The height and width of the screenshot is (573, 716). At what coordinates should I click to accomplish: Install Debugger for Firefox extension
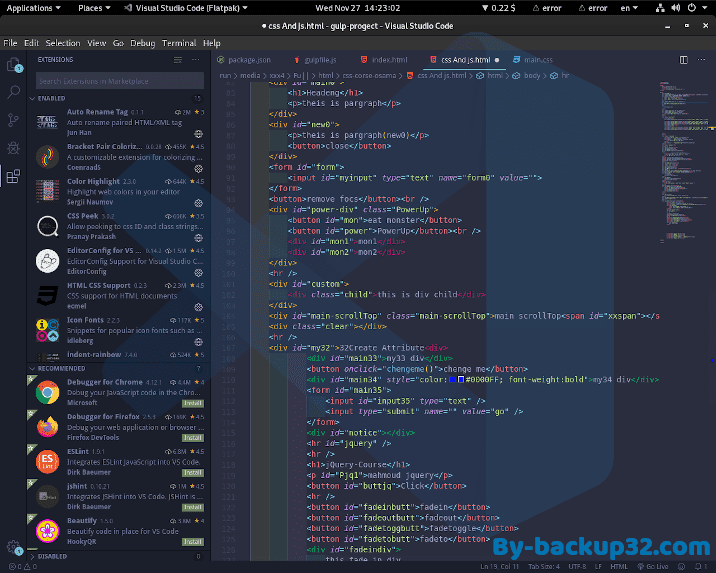[x=193, y=438]
